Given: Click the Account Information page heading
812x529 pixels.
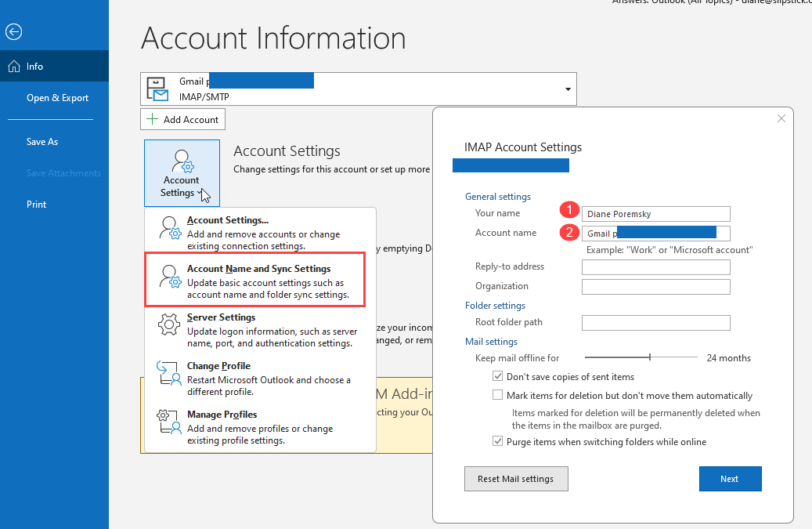Looking at the screenshot, I should [x=273, y=38].
